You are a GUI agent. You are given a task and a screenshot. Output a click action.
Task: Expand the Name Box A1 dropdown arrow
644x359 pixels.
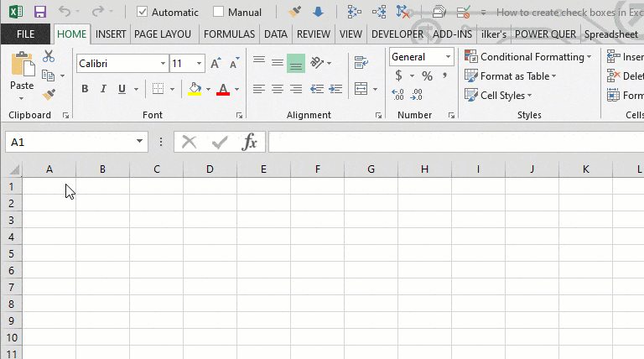coord(140,141)
